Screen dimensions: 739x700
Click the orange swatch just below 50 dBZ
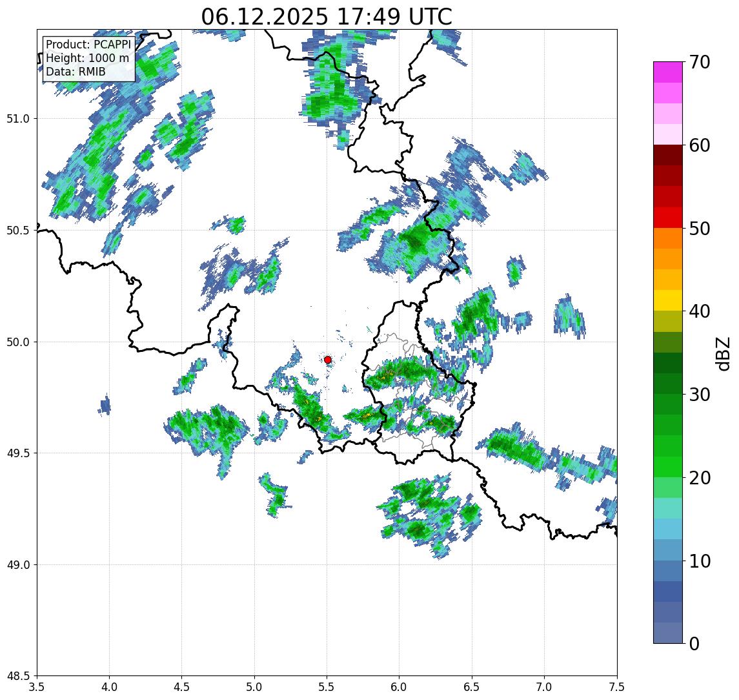[x=668, y=239]
